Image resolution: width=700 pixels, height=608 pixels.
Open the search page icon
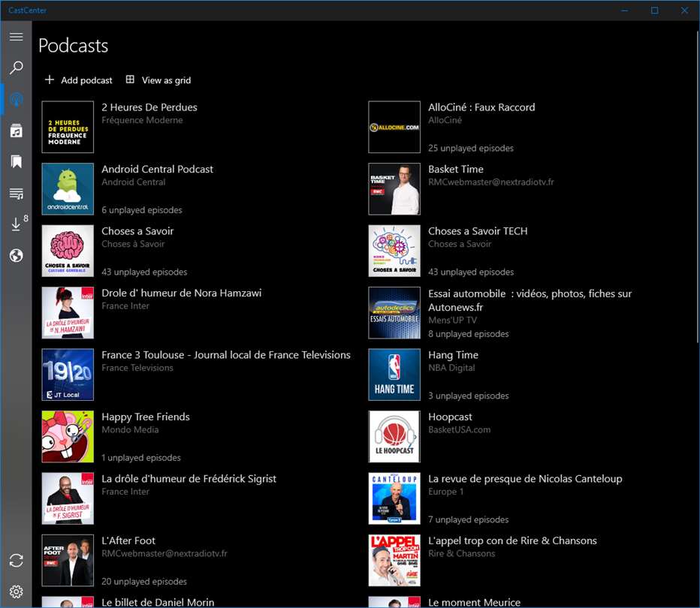pos(16,68)
